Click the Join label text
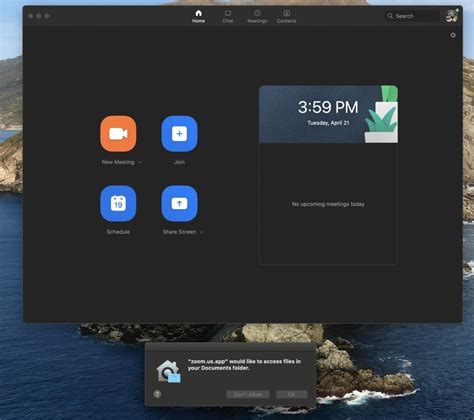The height and width of the screenshot is (420, 474). pos(179,162)
